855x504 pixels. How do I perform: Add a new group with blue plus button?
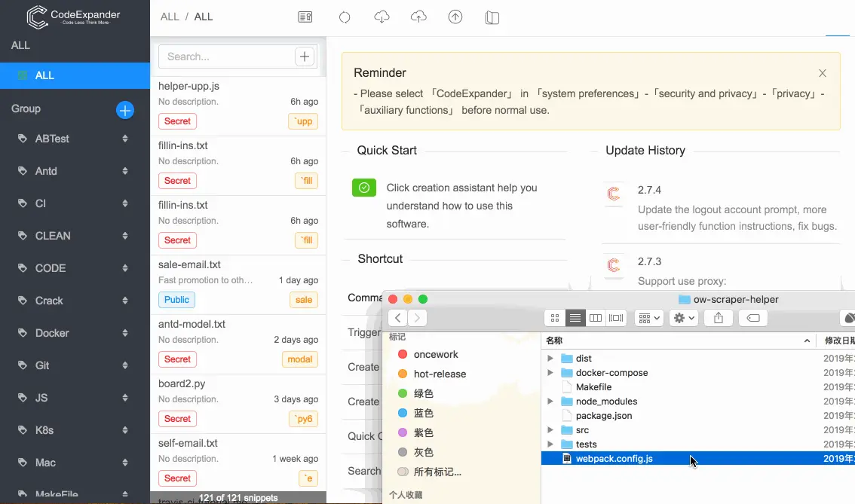[125, 110]
